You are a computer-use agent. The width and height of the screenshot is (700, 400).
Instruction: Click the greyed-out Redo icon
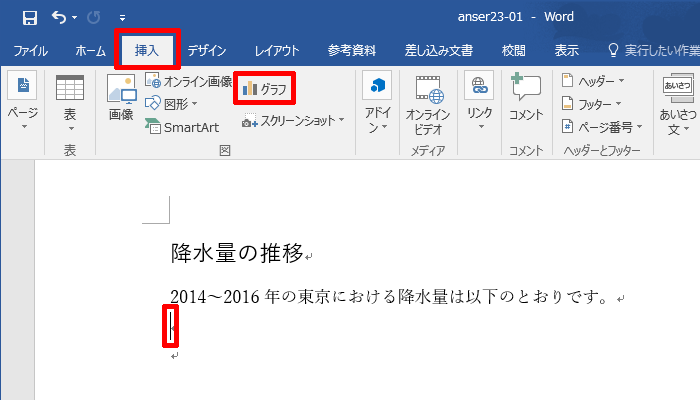(x=93, y=18)
